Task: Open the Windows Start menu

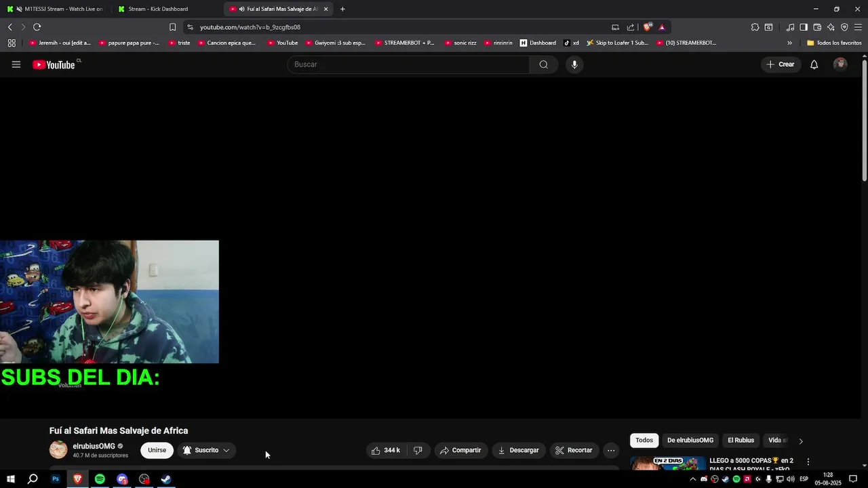Action: pyautogui.click(x=10, y=479)
